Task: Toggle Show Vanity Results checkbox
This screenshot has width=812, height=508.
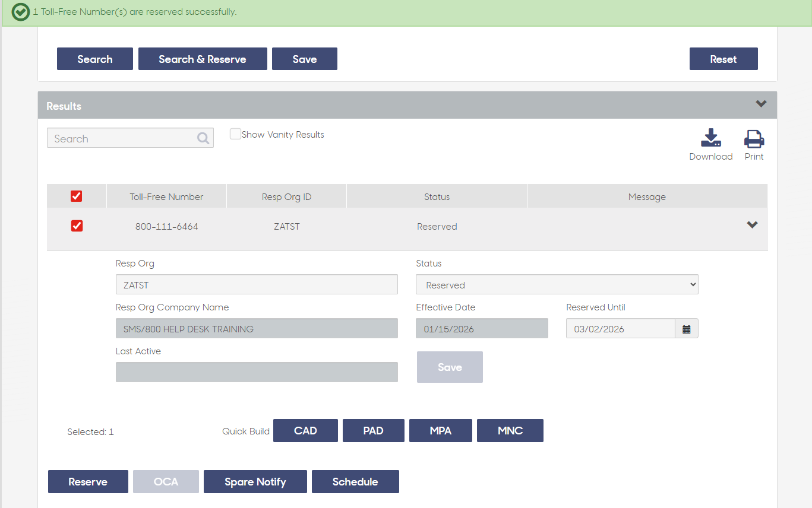Action: tap(236, 134)
